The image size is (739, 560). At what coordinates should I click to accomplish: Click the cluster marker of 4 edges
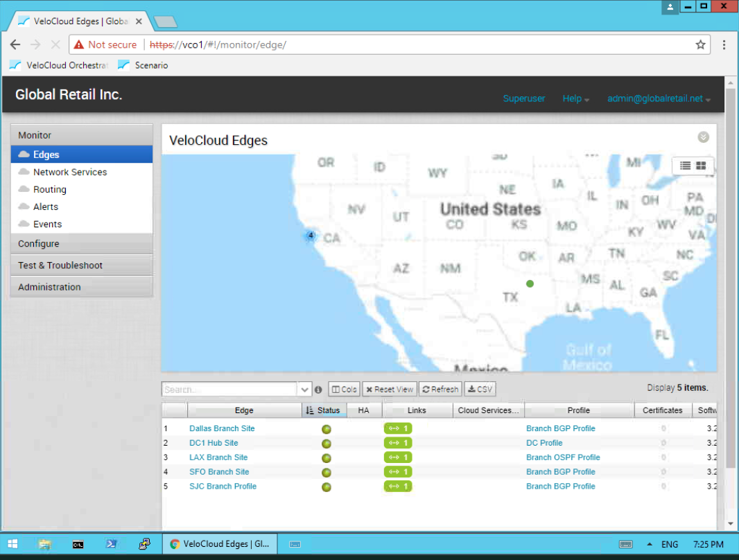pyautogui.click(x=311, y=235)
